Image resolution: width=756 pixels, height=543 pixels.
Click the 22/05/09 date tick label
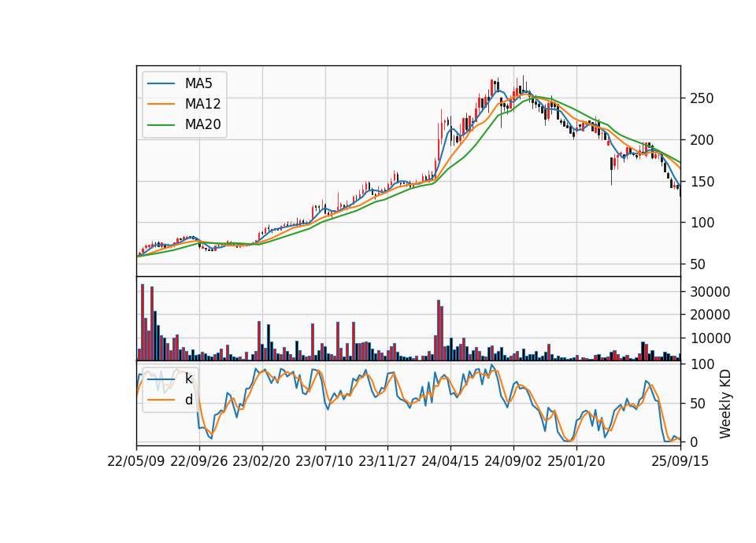click(x=136, y=462)
